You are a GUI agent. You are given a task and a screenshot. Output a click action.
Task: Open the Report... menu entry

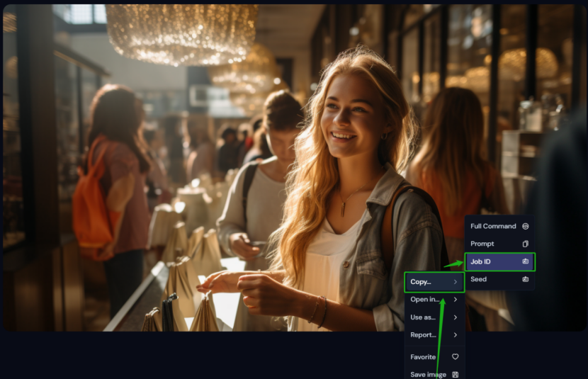[434, 335]
